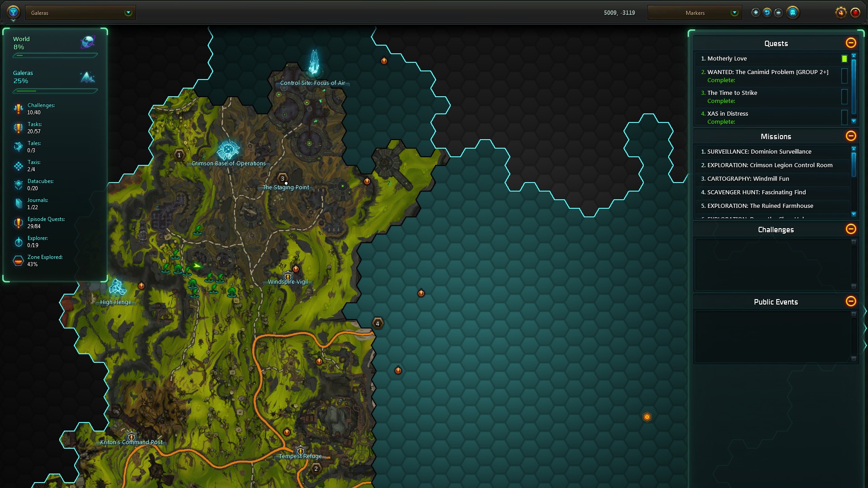Zoom in with the plus button
This screenshot has height=488, width=868.
tap(755, 13)
